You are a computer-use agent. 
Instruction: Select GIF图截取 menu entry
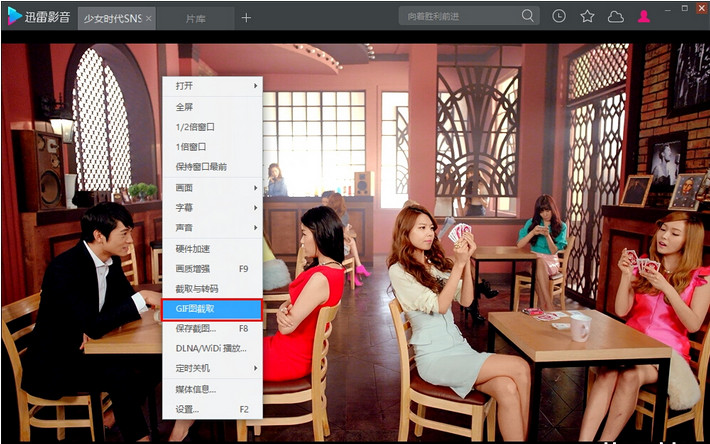(212, 310)
